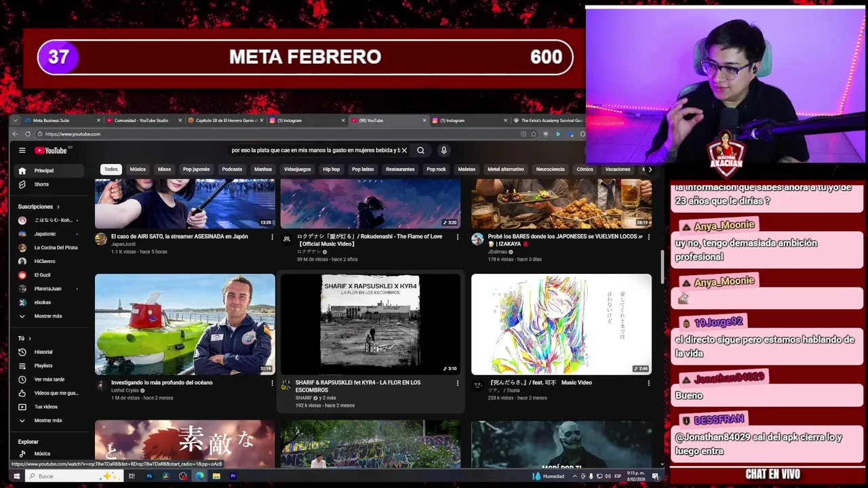Select the Mixes filter chip
868x488 pixels.
(164, 169)
